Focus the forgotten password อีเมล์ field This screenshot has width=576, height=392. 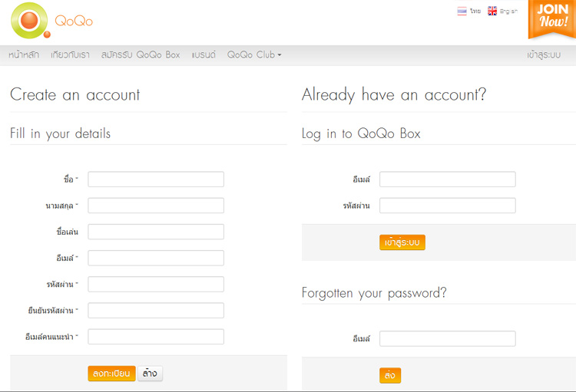pos(448,338)
